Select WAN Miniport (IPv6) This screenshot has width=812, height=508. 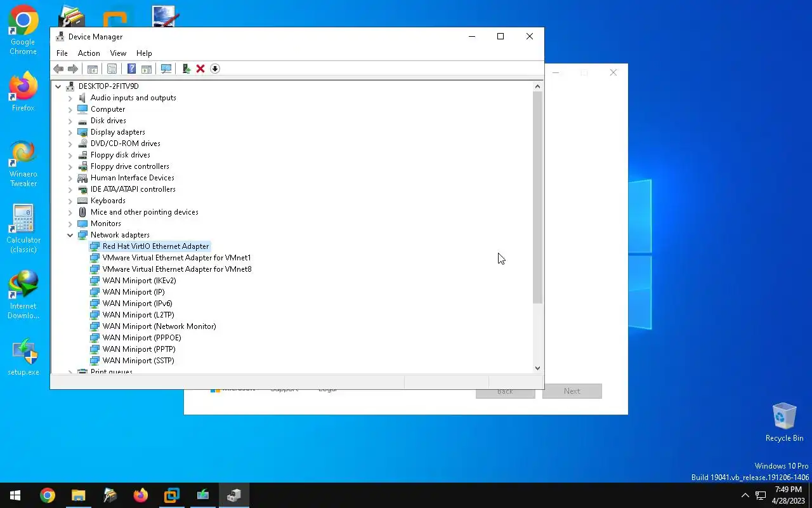point(137,304)
